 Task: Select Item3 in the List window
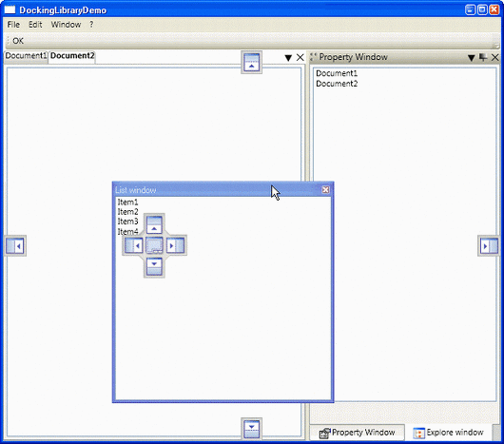click(127, 222)
